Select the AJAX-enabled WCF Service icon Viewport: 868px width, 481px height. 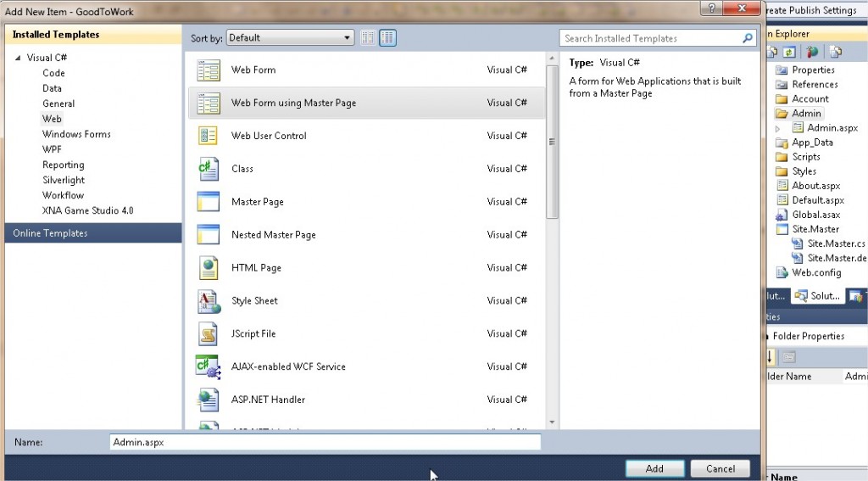pos(209,366)
